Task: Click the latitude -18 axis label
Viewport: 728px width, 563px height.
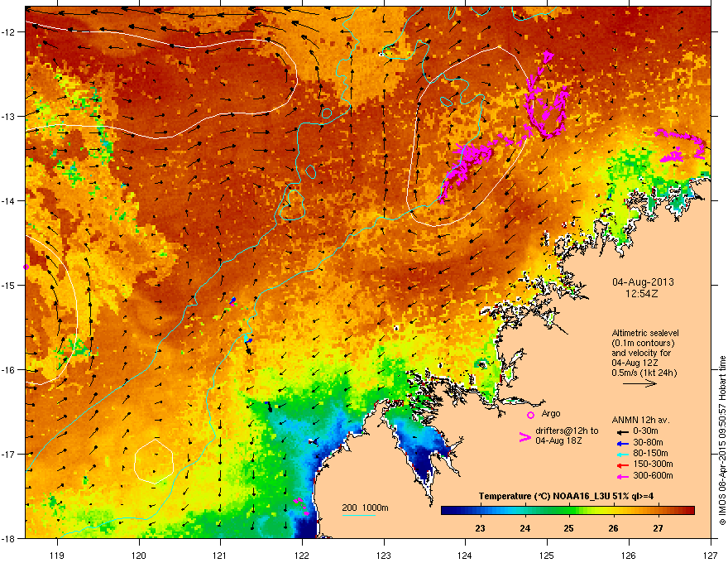Action: [9, 538]
